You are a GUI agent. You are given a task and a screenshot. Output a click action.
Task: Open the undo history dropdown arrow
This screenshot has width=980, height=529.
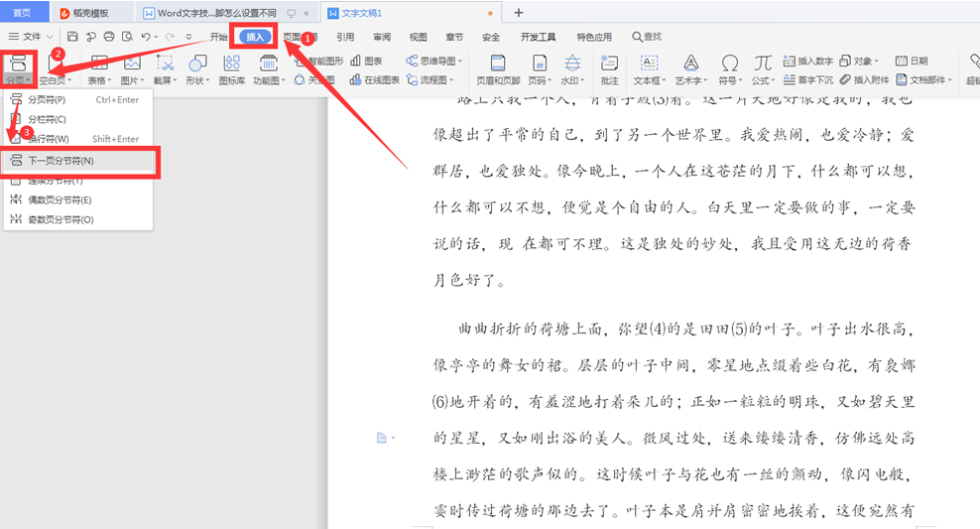click(x=156, y=37)
